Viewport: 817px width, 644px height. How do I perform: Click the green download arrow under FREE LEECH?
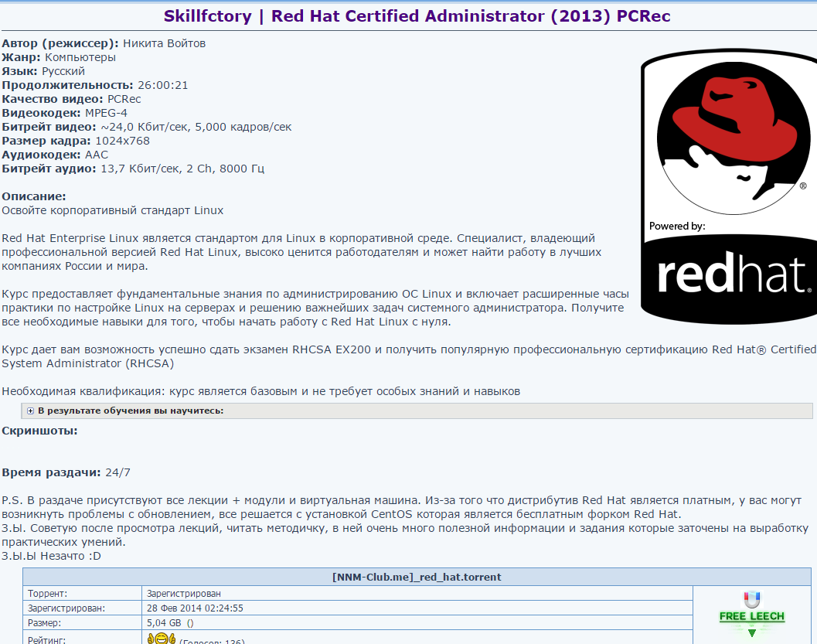click(751, 632)
